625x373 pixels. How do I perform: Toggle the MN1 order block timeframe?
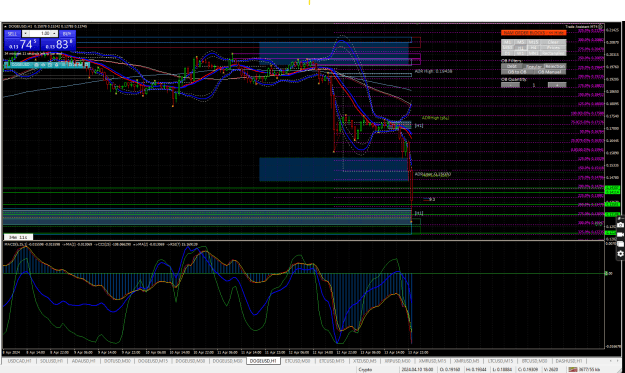[x=533, y=53]
